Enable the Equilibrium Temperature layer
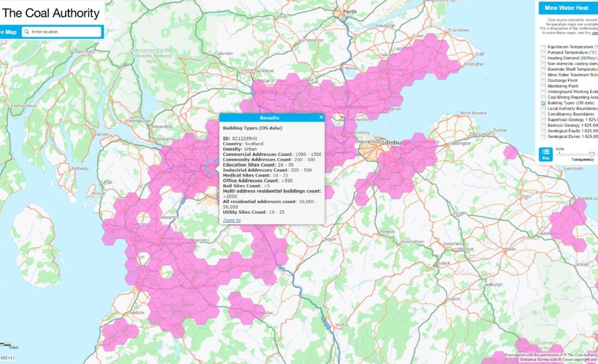The image size is (598, 364). pyautogui.click(x=543, y=47)
